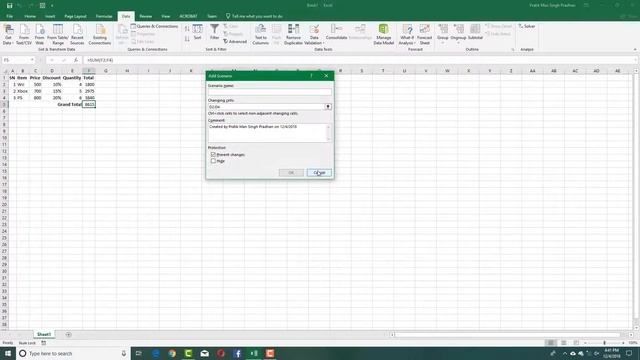Click Cancel in Add Scenario dialog
Screen dimensions: 640x360
click(319, 173)
